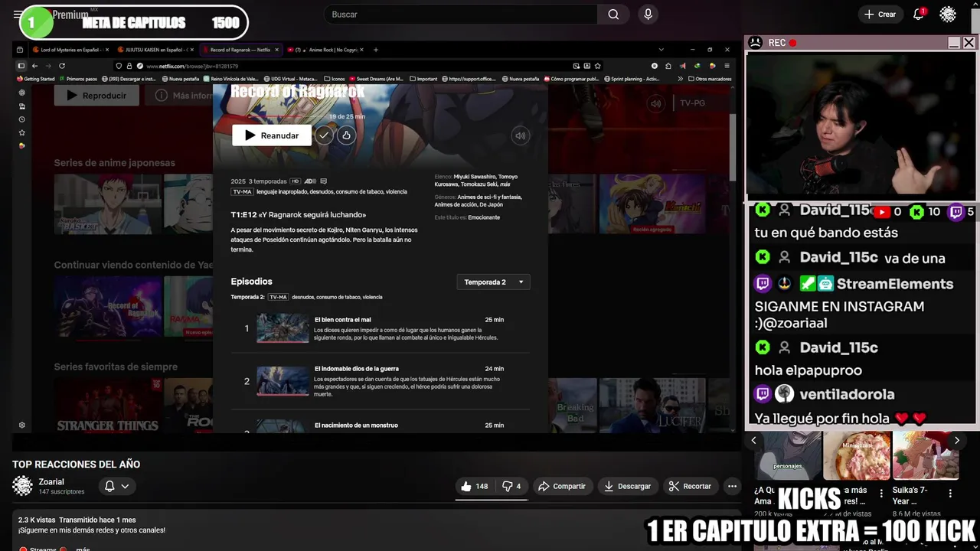Open cast 'más' link after Tomokazu Seki

pyautogui.click(x=505, y=184)
